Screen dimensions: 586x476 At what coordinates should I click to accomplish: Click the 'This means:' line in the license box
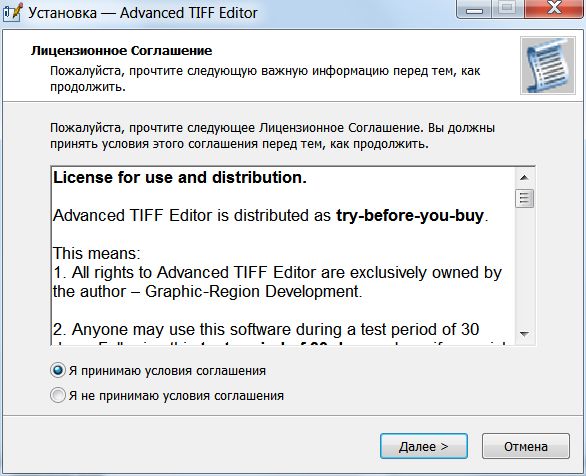click(97, 253)
